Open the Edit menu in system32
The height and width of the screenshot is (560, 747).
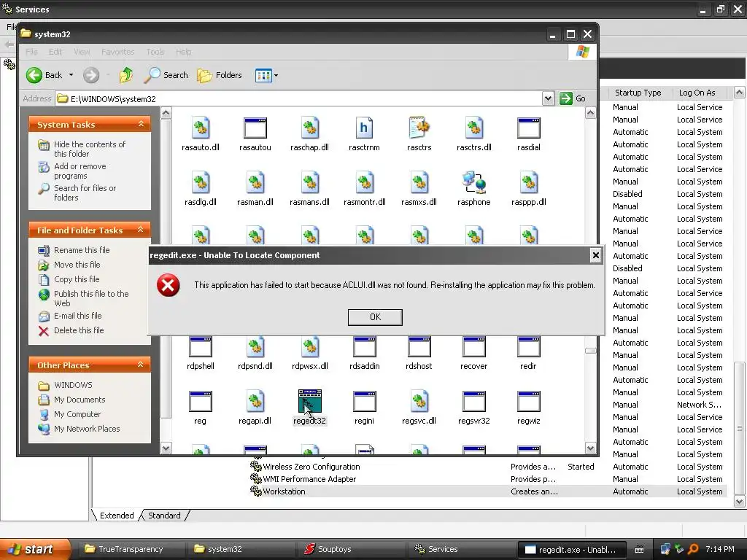pyautogui.click(x=55, y=52)
